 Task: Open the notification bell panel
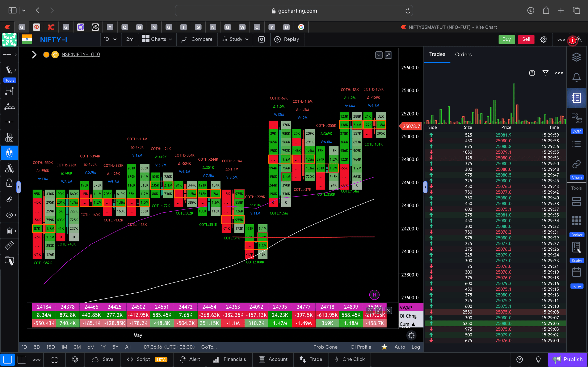pyautogui.click(x=577, y=77)
